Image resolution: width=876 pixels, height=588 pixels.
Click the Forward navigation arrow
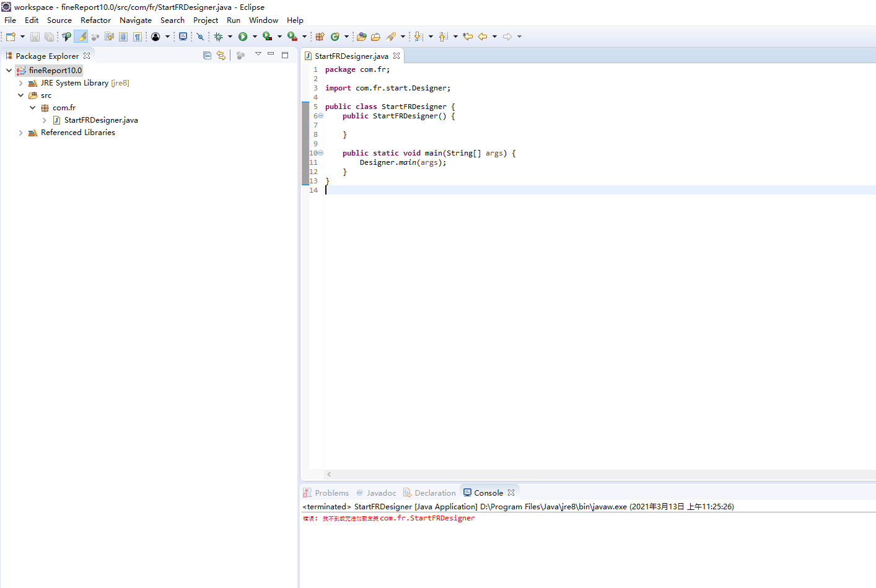(x=507, y=37)
